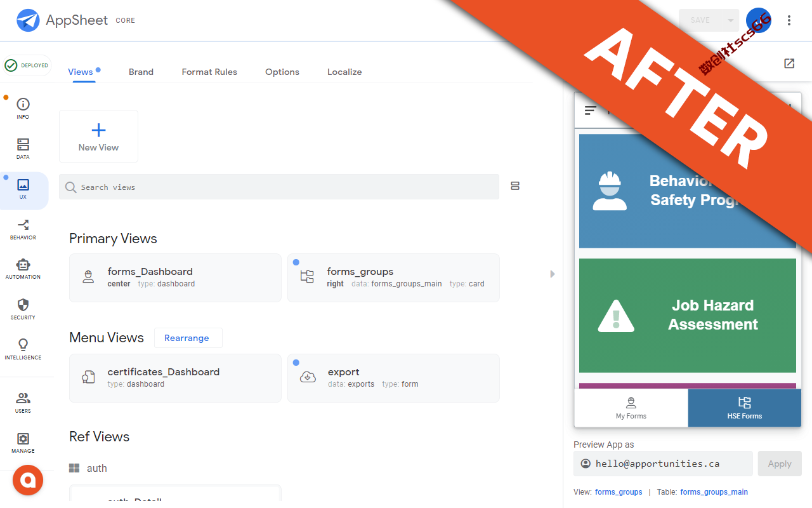Click the Primary Views heading
The height and width of the screenshot is (508, 812).
pos(113,239)
